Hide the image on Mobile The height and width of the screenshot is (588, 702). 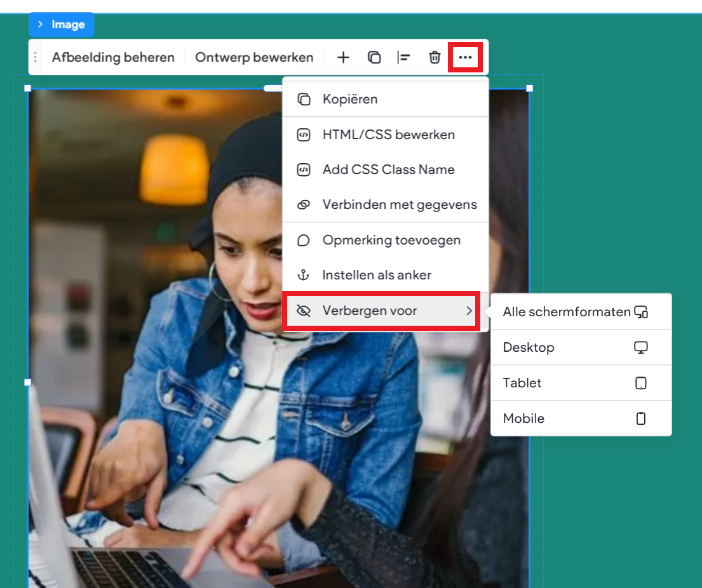[581, 418]
